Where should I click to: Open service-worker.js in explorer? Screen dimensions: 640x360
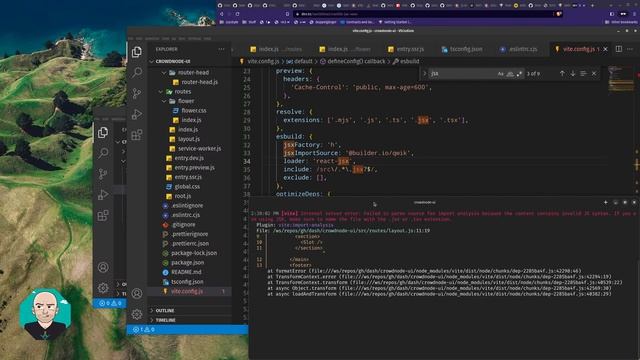[200, 149]
